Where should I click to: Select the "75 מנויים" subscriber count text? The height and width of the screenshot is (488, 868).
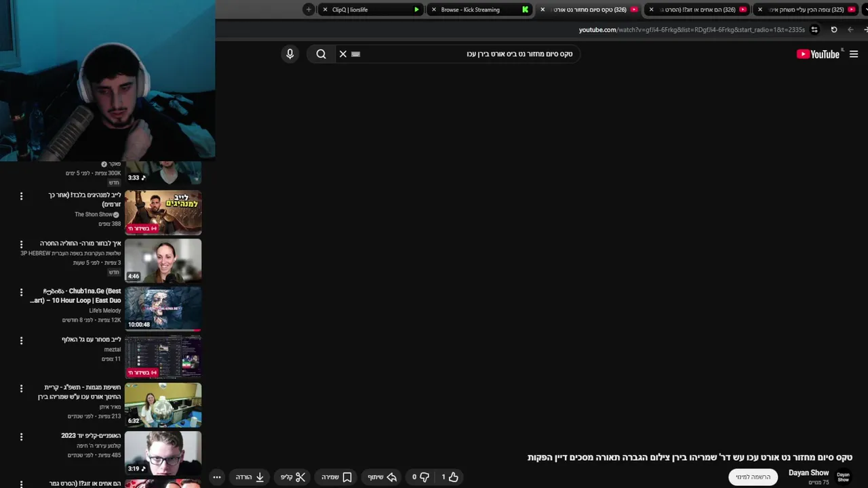[x=819, y=483]
